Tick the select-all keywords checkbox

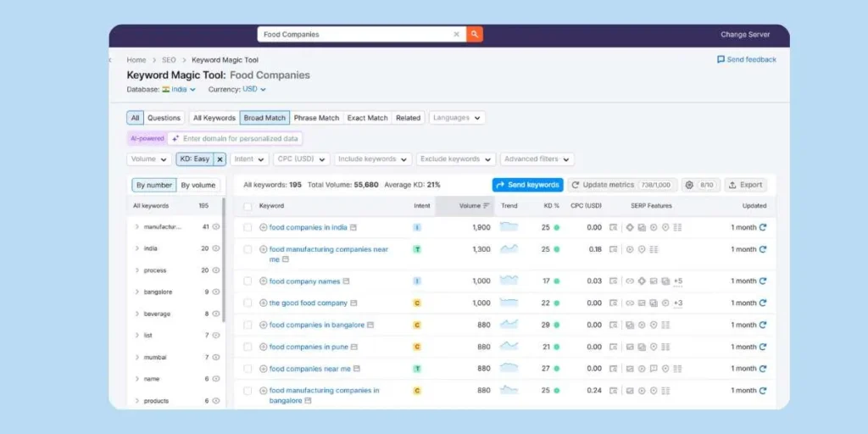click(248, 206)
